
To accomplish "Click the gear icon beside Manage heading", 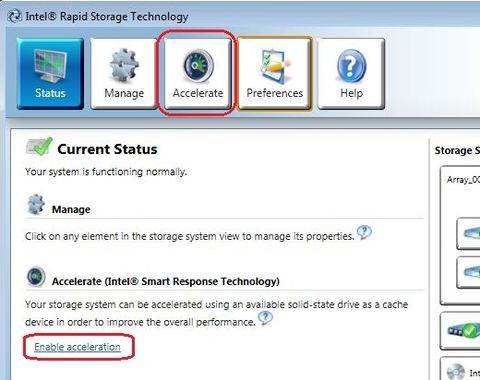I will pyautogui.click(x=36, y=204).
